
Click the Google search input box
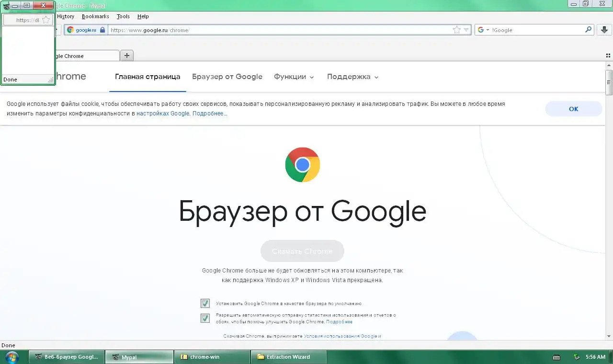tap(537, 30)
